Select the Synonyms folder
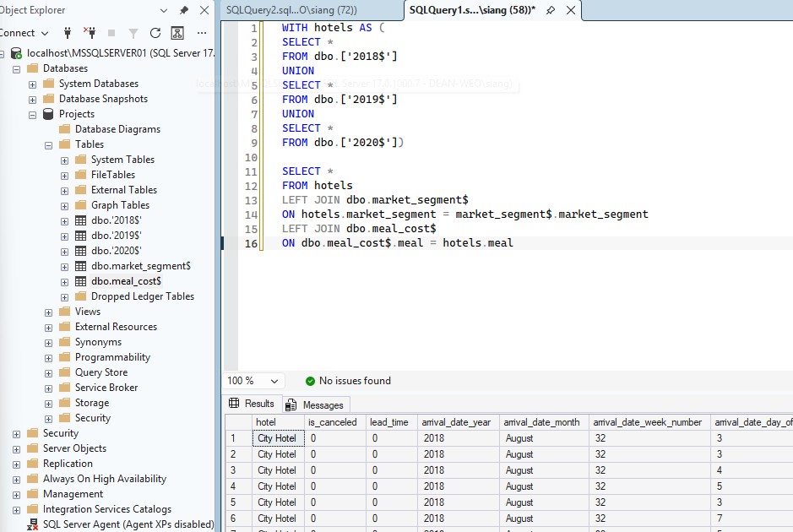 [98, 342]
